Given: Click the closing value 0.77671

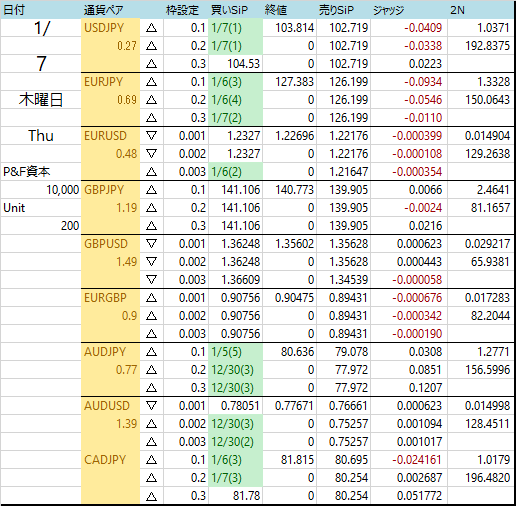Looking at the screenshot, I should click(295, 406).
